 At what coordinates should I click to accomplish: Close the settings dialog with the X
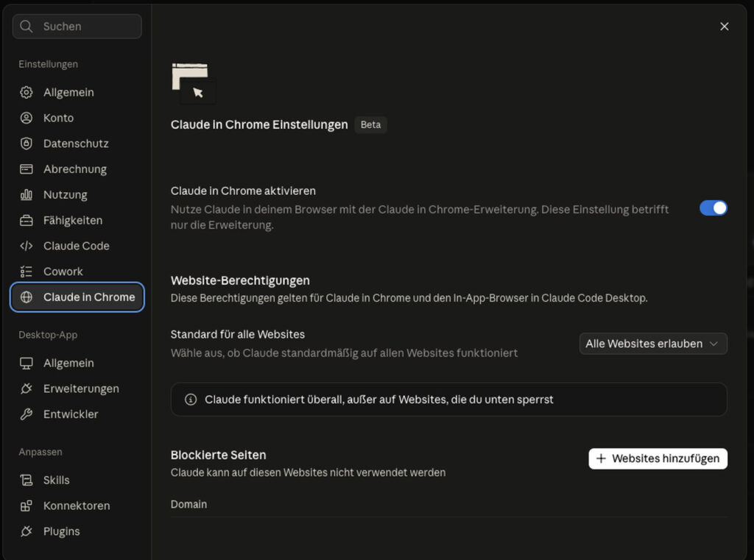[x=725, y=26]
